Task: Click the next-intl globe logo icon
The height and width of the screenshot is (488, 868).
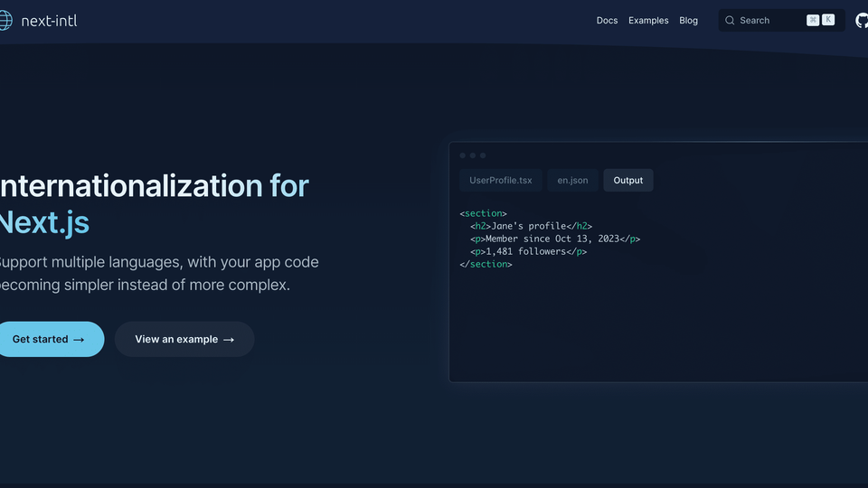Action: pos(5,21)
